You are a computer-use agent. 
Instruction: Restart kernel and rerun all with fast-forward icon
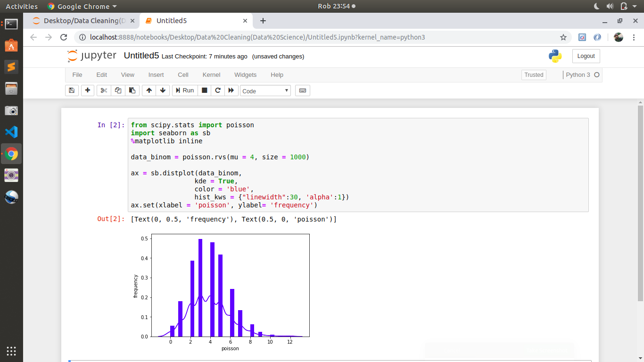coord(231,90)
